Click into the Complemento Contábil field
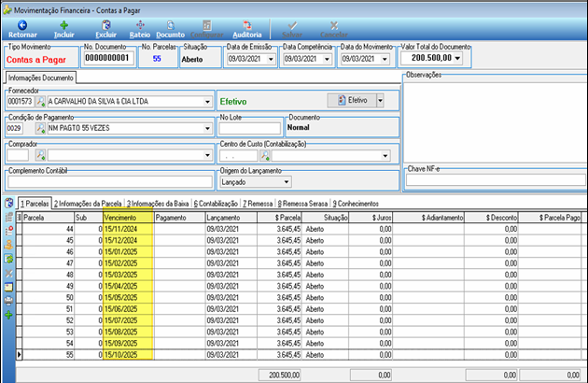The image size is (588, 383). [x=110, y=182]
